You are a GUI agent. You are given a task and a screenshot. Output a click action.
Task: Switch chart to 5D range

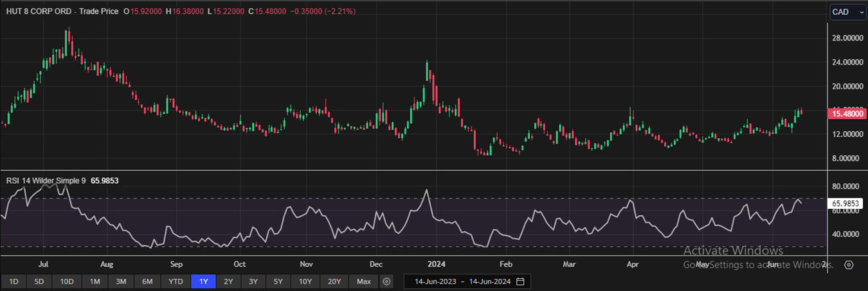click(x=39, y=281)
